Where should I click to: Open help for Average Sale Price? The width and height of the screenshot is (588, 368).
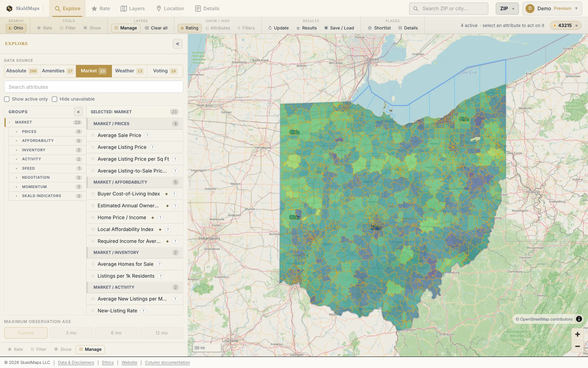[x=147, y=135]
